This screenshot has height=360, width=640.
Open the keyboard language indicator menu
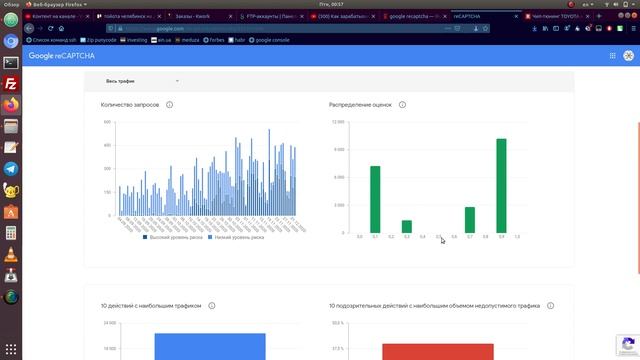coord(588,4)
